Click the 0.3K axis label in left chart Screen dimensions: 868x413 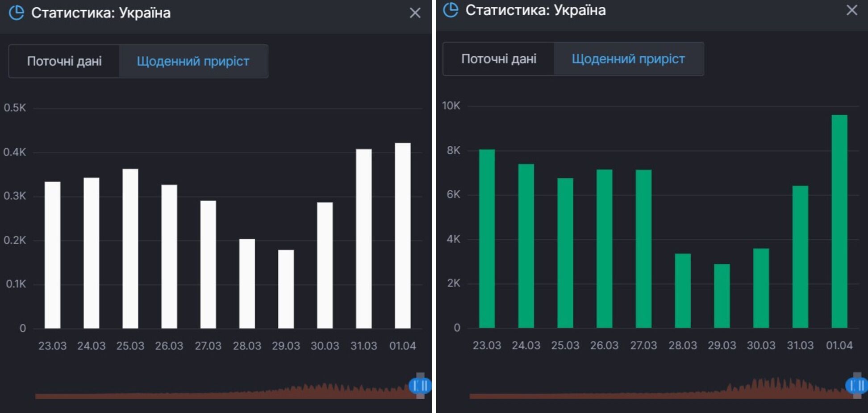pos(15,196)
